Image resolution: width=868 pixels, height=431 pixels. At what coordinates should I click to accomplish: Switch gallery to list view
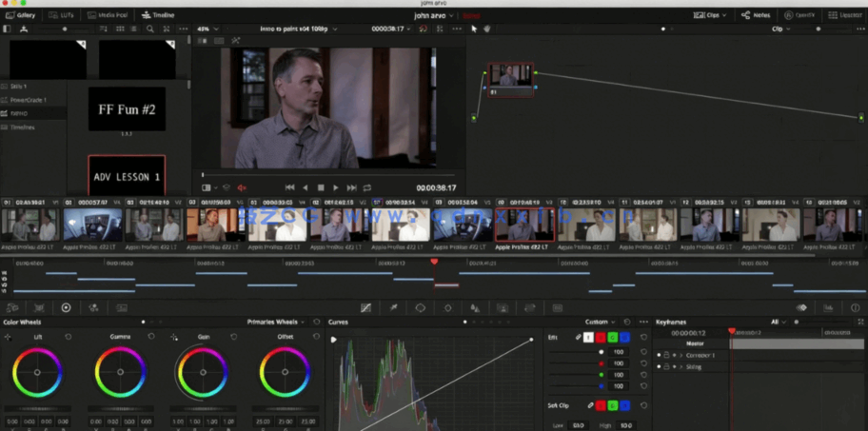[133, 29]
